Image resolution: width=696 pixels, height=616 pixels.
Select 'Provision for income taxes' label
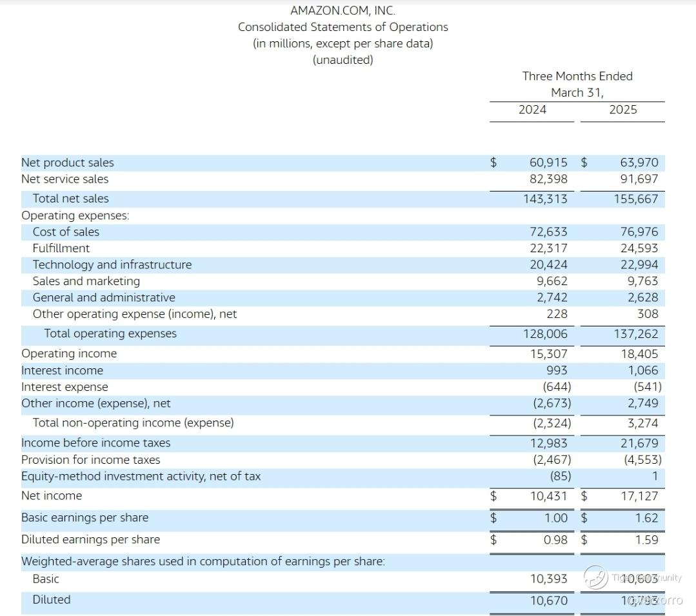tap(90, 459)
